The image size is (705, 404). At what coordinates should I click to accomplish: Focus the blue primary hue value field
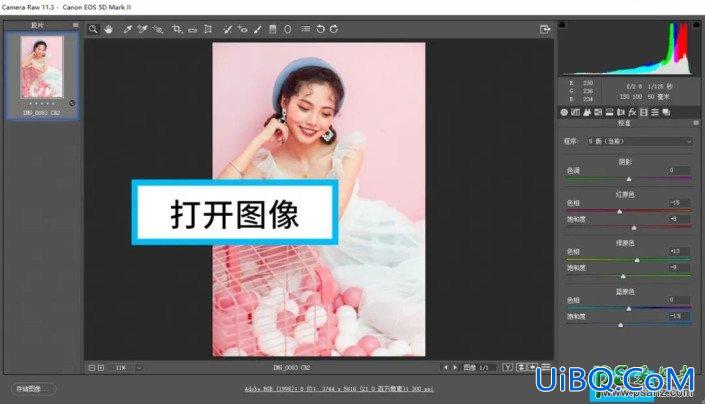point(678,300)
